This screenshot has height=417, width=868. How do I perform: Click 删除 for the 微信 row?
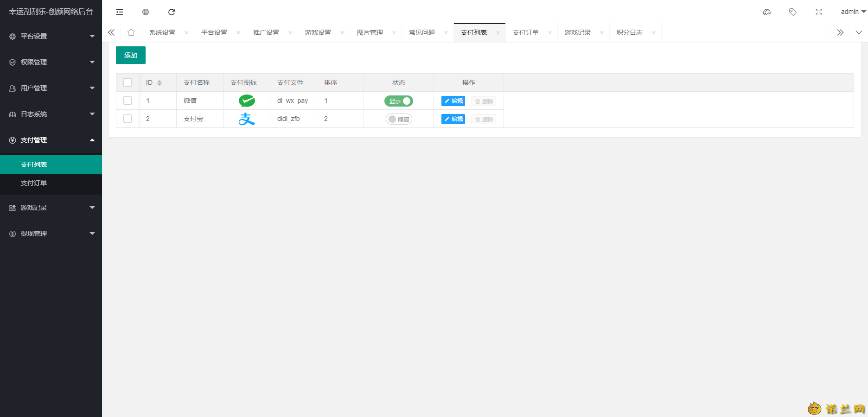pos(484,101)
